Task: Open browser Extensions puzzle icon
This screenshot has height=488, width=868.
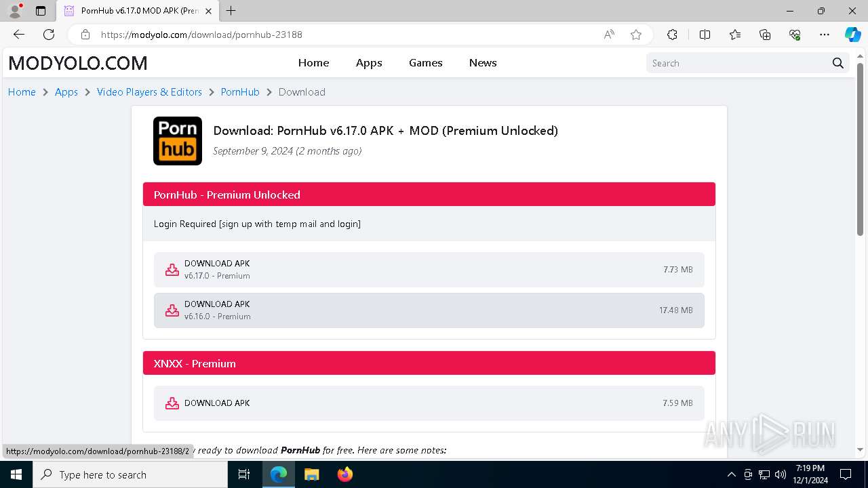Action: click(672, 35)
